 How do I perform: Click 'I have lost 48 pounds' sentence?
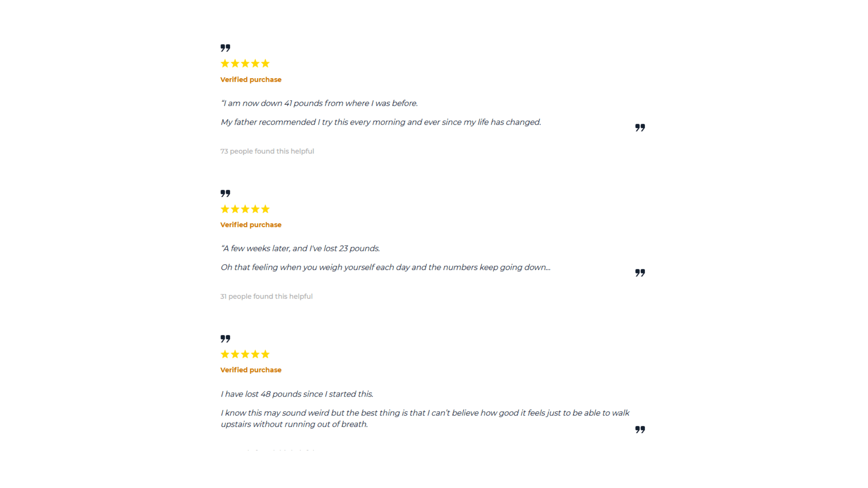click(297, 394)
